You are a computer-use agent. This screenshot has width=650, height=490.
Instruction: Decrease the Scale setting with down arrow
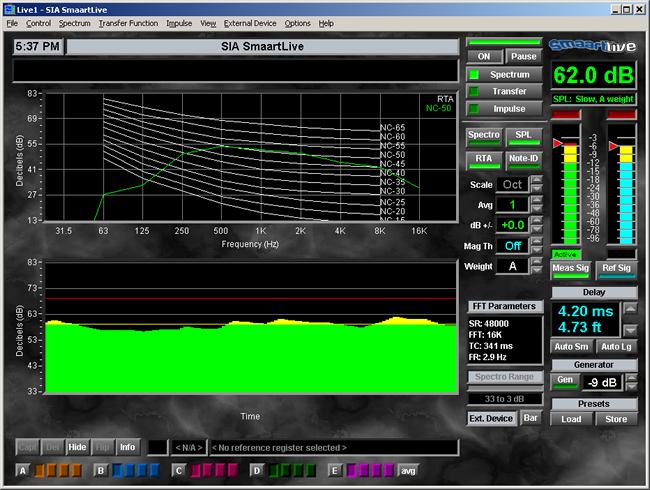[x=536, y=189]
